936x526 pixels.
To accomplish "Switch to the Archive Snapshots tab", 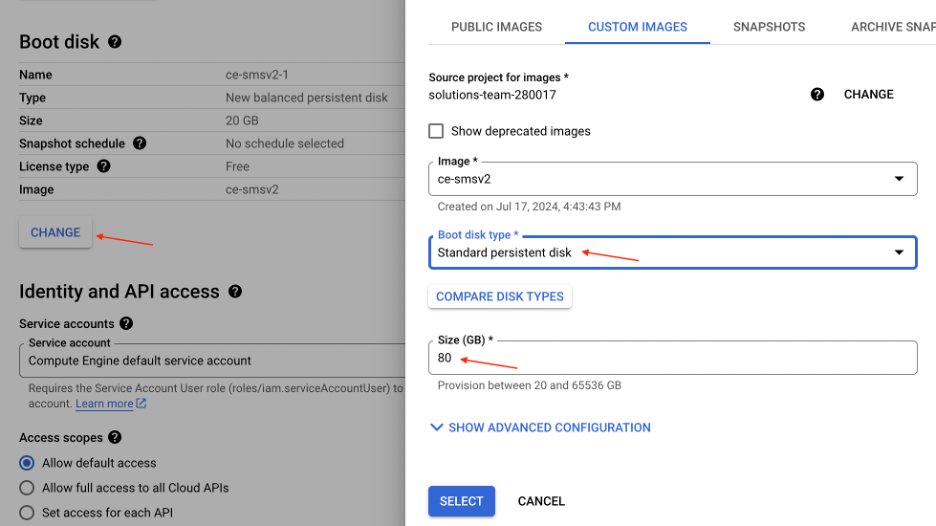I will tap(893, 27).
